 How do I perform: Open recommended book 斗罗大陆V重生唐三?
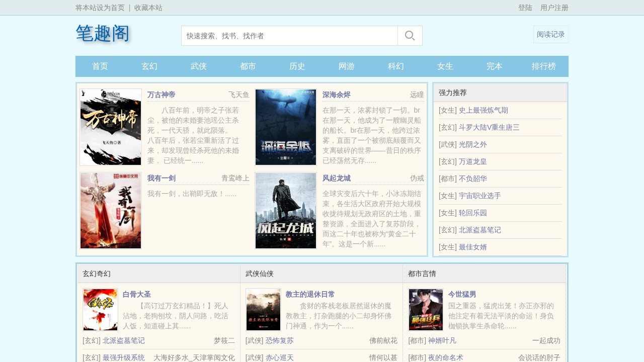pyautogui.click(x=489, y=127)
